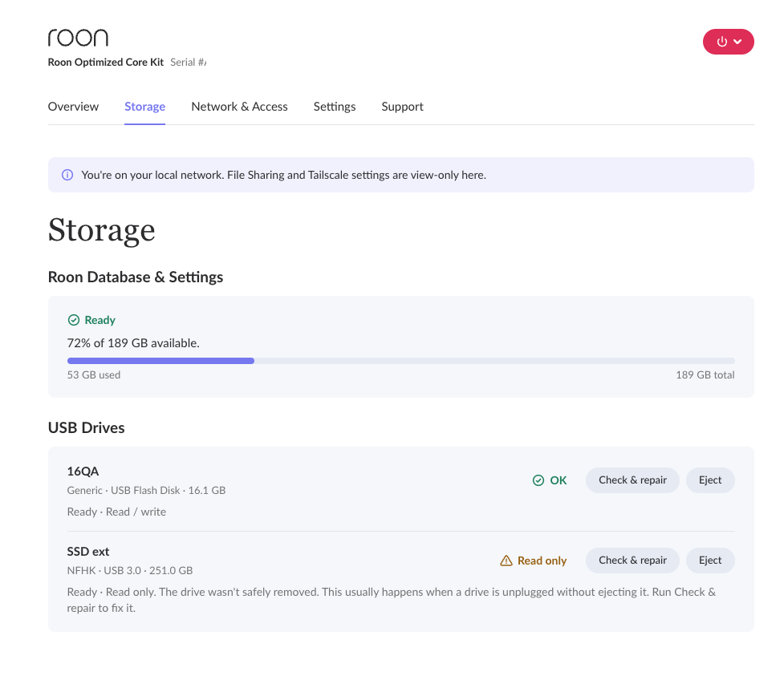Click "Roon Optimized Core Kit" title

pyautogui.click(x=105, y=63)
